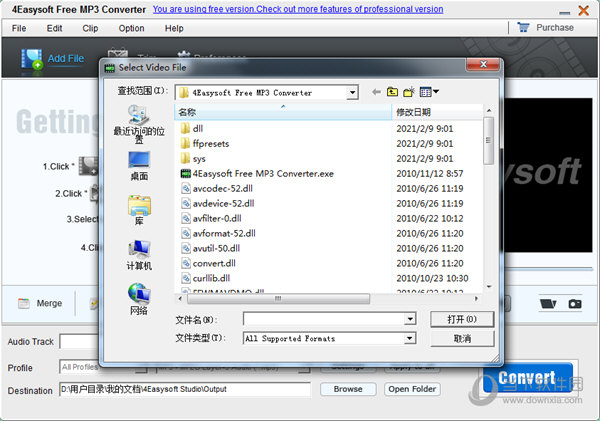The height and width of the screenshot is (421, 600).
Task: Click the 2021/2/9 9:01 date for dll
Action: (x=425, y=129)
